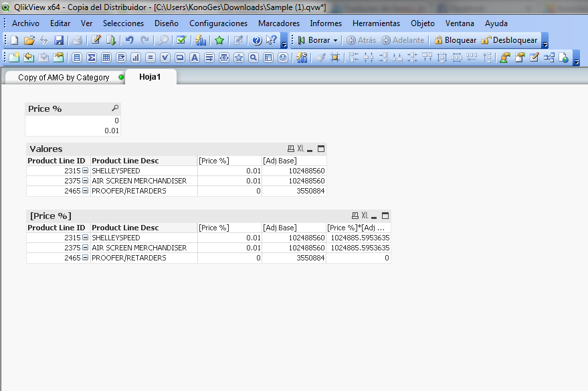
Task: Undo the last action
Action: [130, 40]
